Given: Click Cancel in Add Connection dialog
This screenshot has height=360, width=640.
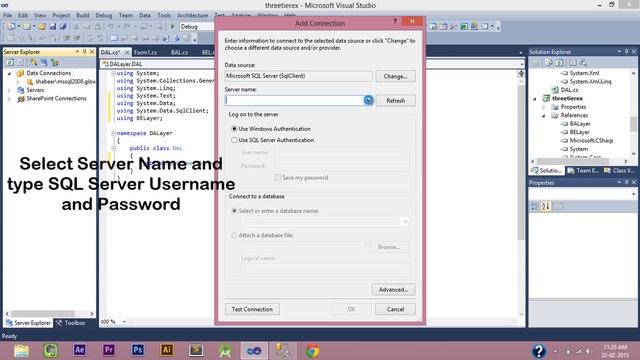Looking at the screenshot, I should click(x=395, y=309).
